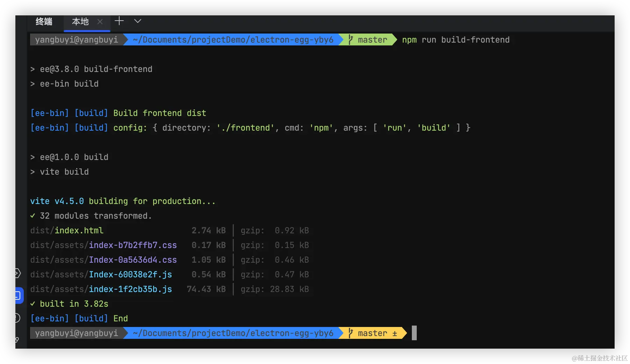Click the top prompt path ~/Documents/projectDemo/electron-egg-yby6
This screenshot has height=364, width=630.
point(233,40)
